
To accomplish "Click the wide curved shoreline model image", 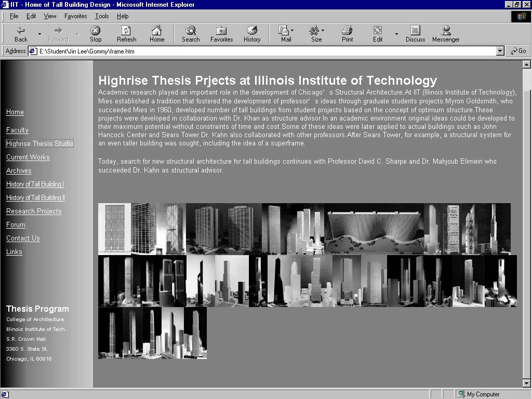I will (374, 229).
